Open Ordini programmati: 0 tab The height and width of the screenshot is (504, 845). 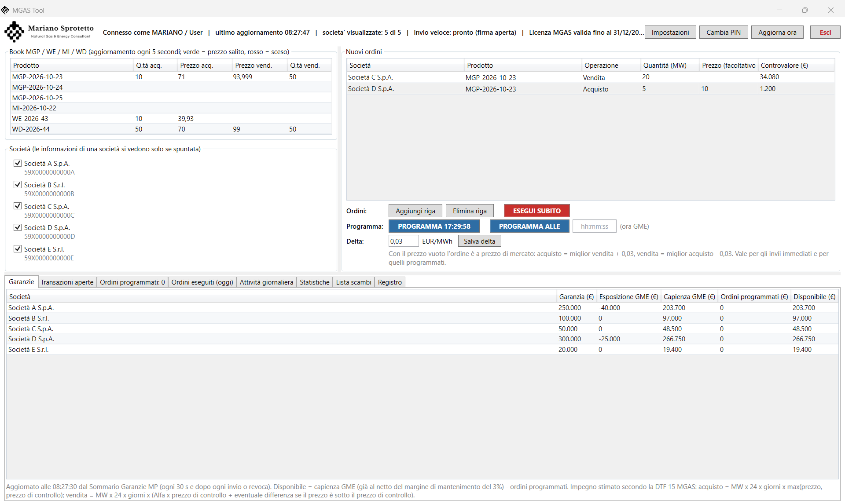(x=132, y=282)
